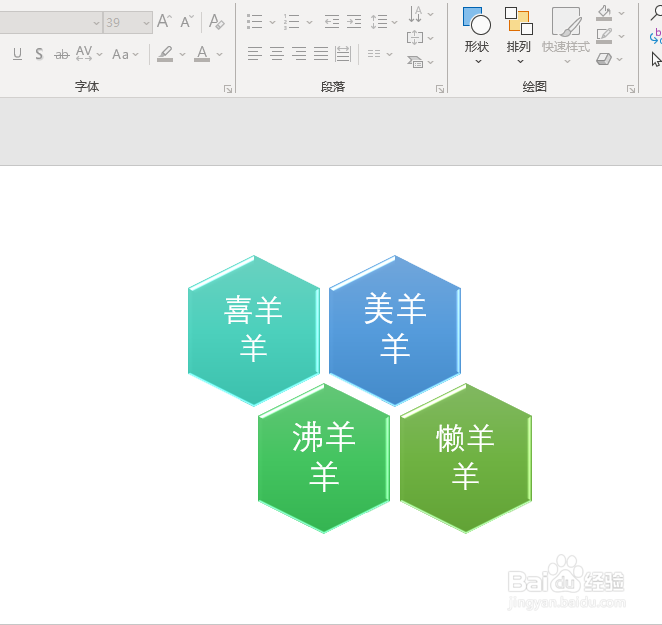Screen dimensions: 662x625
Task: Toggle underline formatting
Action: [x=17, y=54]
